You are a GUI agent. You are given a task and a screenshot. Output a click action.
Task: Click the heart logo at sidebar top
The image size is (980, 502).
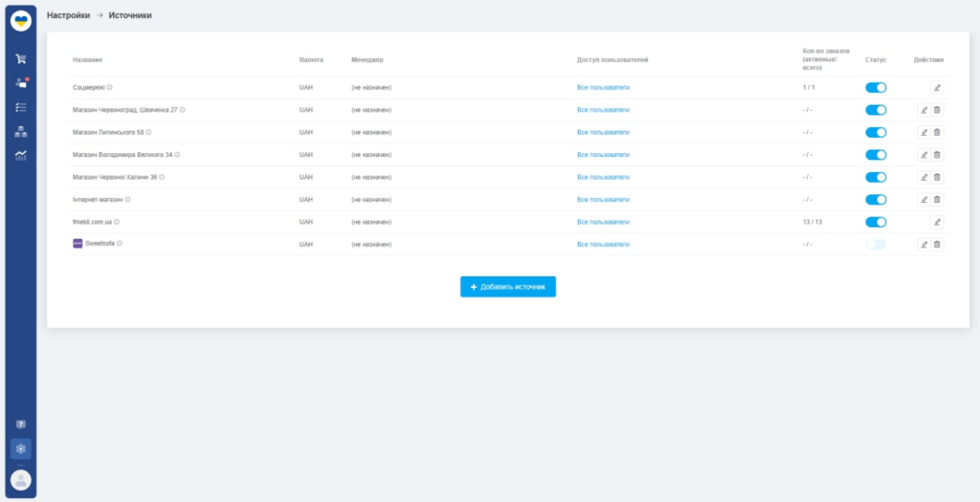coord(21,21)
